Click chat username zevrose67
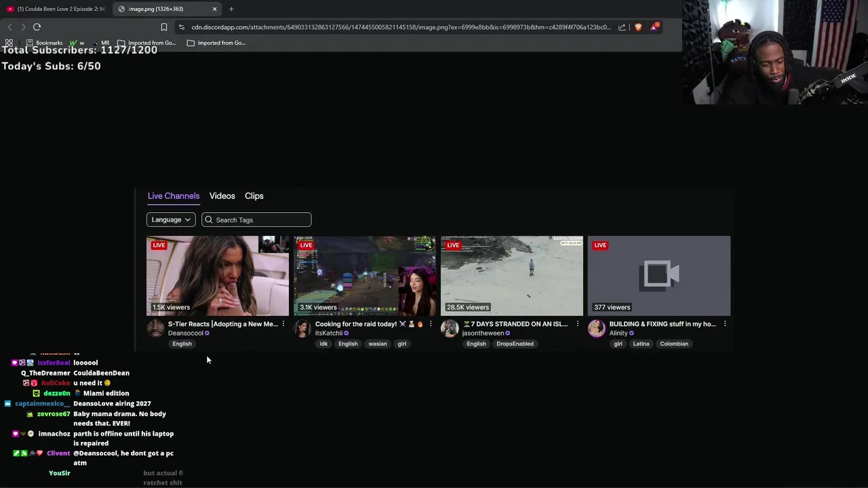 54,413
